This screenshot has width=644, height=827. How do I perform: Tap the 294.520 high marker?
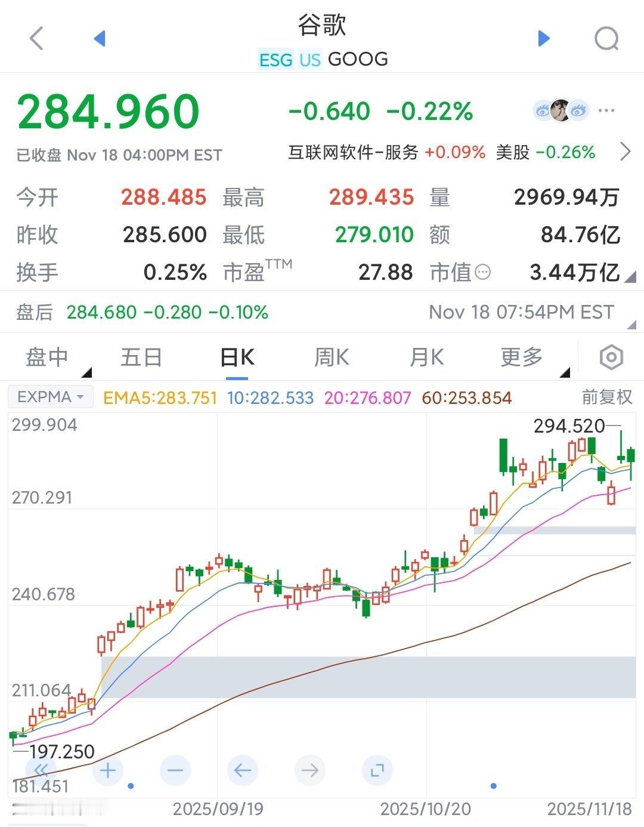(569, 426)
